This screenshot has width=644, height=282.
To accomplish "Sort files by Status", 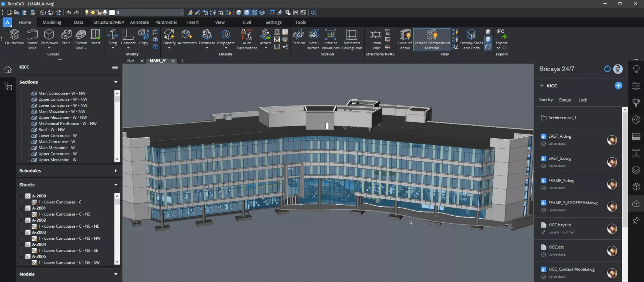I will tap(565, 100).
